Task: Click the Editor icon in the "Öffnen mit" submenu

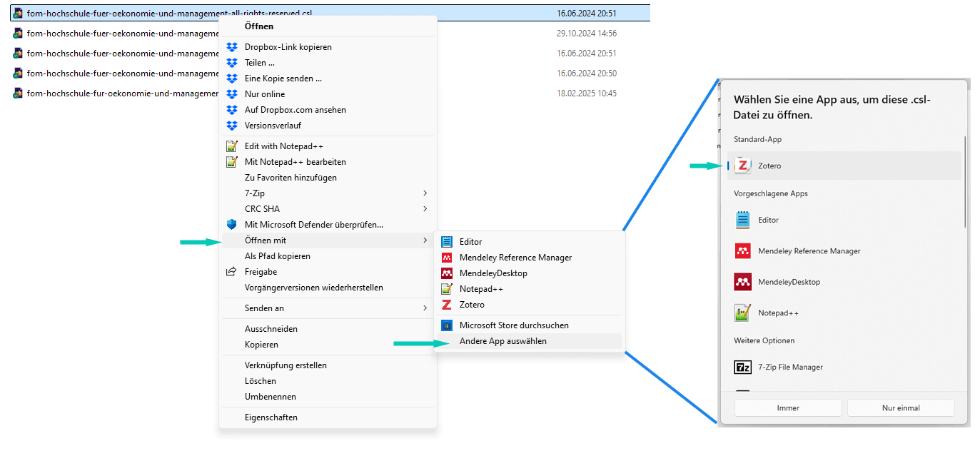Action: 447,242
